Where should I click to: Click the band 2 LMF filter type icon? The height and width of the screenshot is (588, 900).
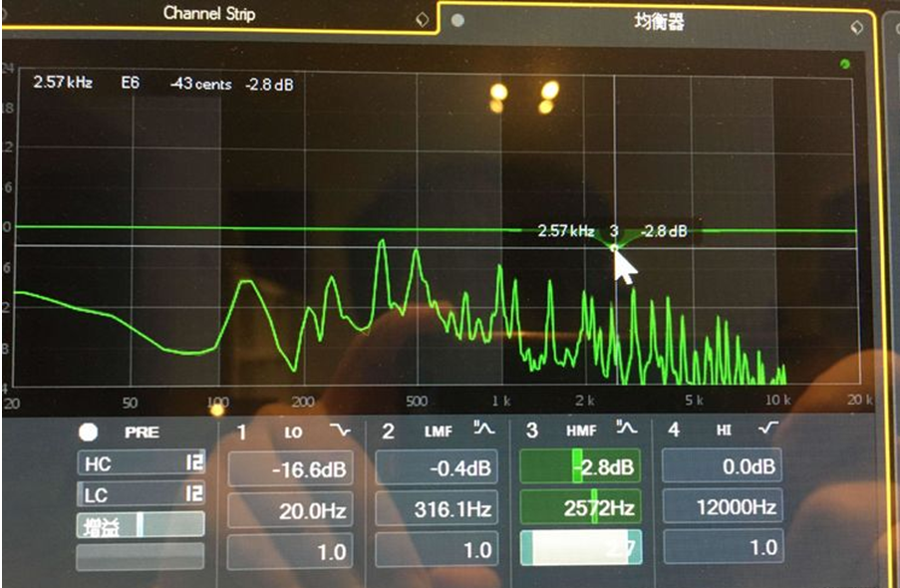coord(483,430)
